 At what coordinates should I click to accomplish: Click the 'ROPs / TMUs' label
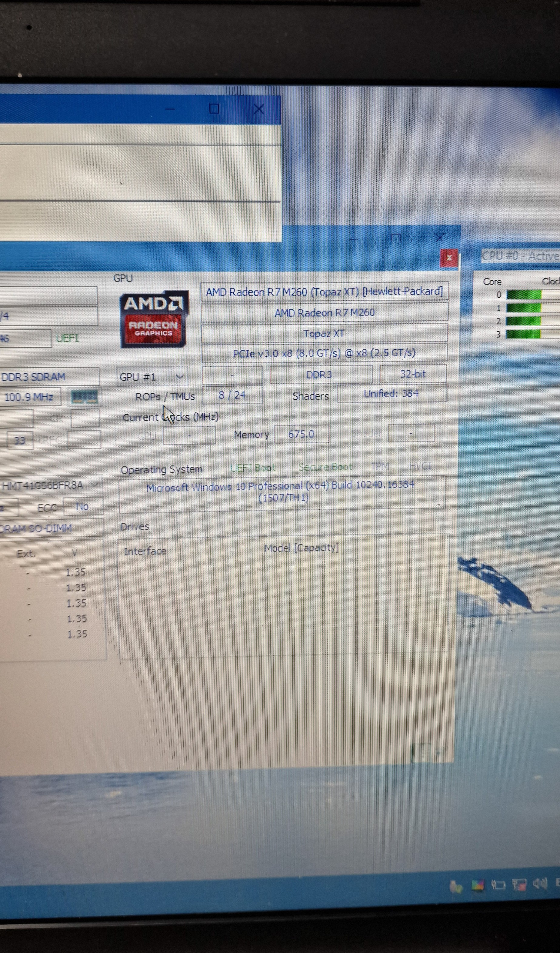click(x=165, y=396)
